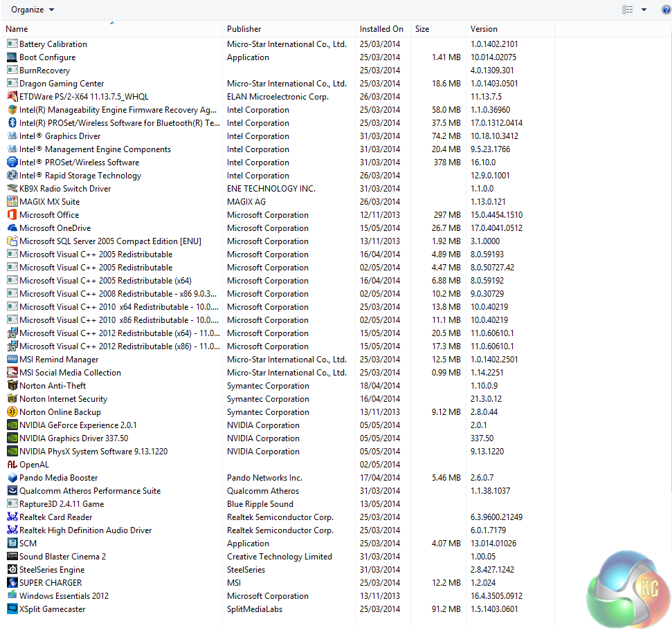Click install date 12/11/2013
The width and height of the screenshot is (672, 630).
point(380,214)
